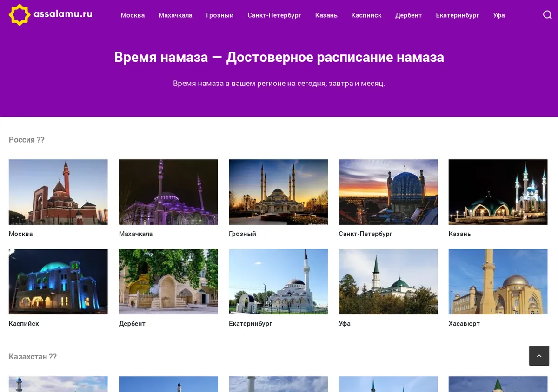Go to Санкт-Петербург in header menu
The height and width of the screenshot is (392, 558).
[x=274, y=15]
